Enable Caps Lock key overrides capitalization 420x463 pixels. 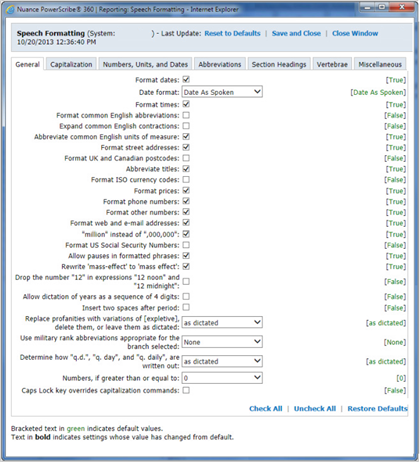coord(186,390)
